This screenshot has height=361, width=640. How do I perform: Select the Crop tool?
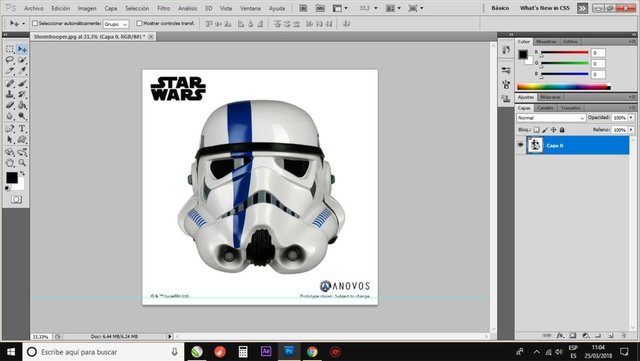click(10, 71)
